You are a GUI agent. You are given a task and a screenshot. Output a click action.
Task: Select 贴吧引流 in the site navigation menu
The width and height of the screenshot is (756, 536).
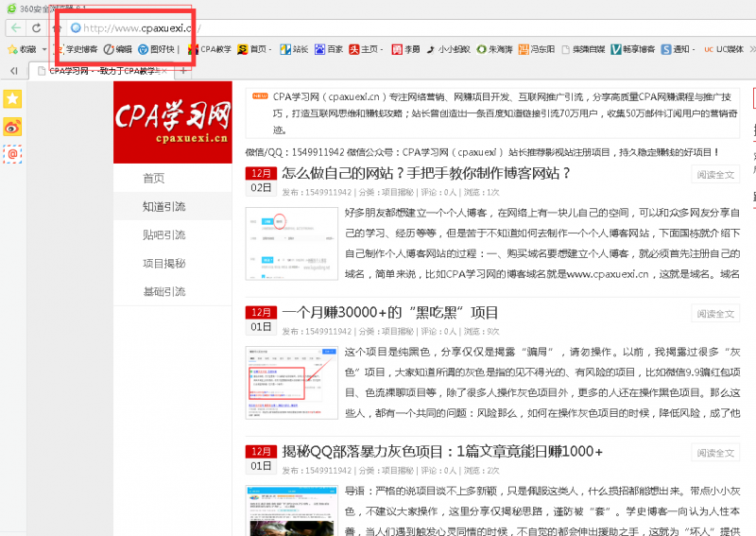[163, 234]
